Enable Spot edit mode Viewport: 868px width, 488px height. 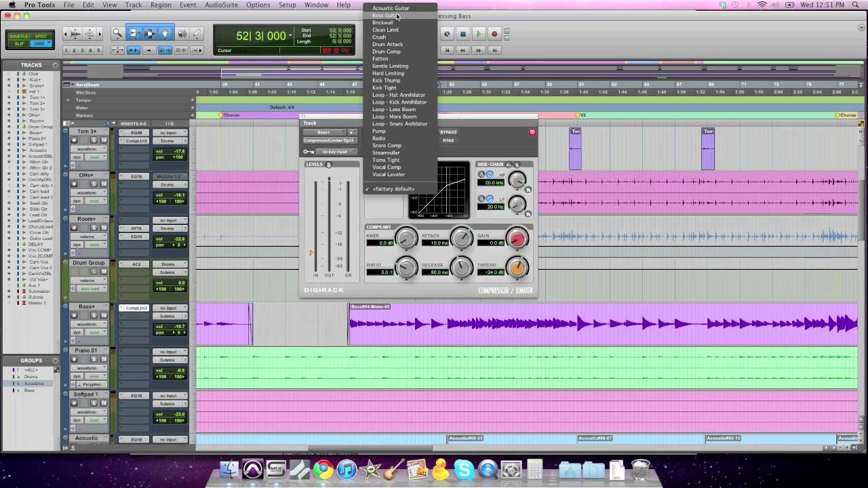pyautogui.click(x=41, y=37)
